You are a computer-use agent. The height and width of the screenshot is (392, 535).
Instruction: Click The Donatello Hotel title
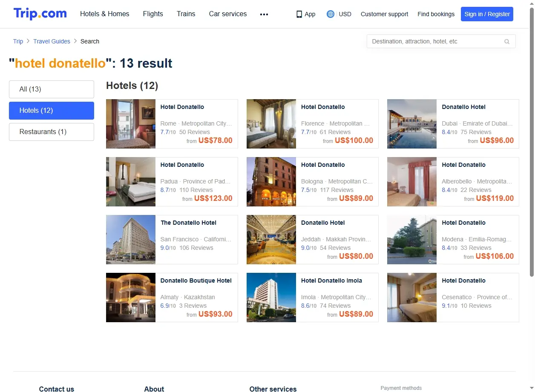[188, 223]
